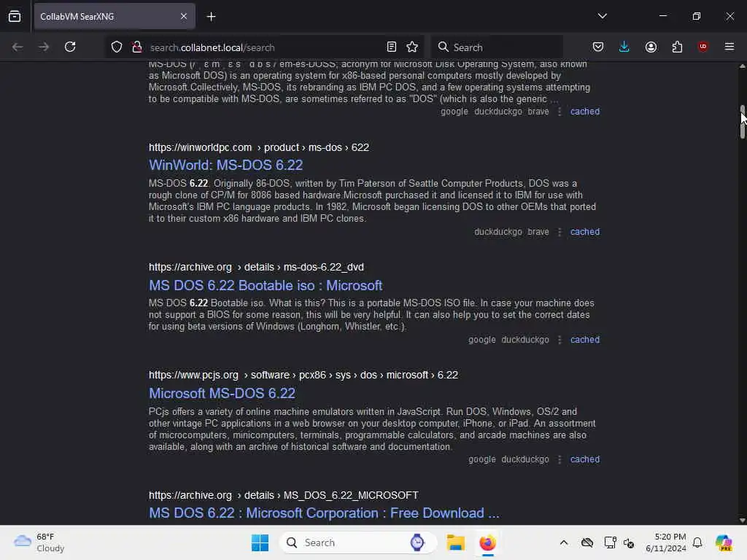Image resolution: width=747 pixels, height=560 pixels.
Task: Bookmark this page with star icon
Action: [x=412, y=47]
